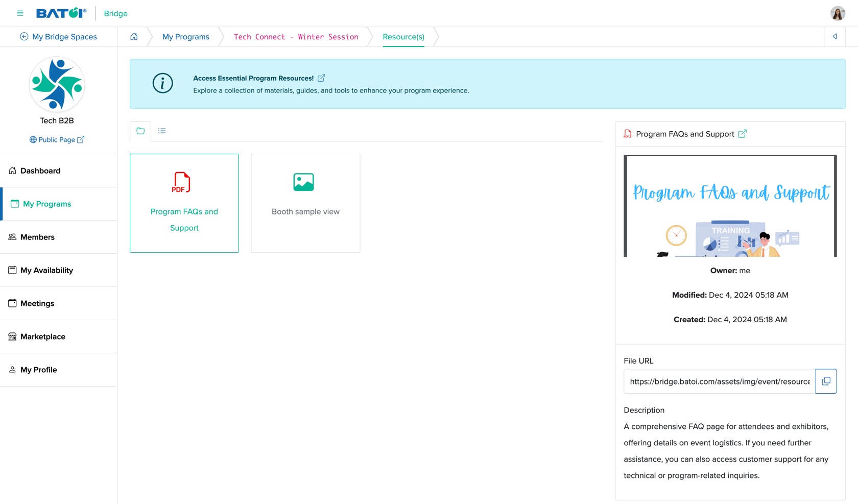
Task: Click the Tech B2B logo
Action: (x=57, y=84)
